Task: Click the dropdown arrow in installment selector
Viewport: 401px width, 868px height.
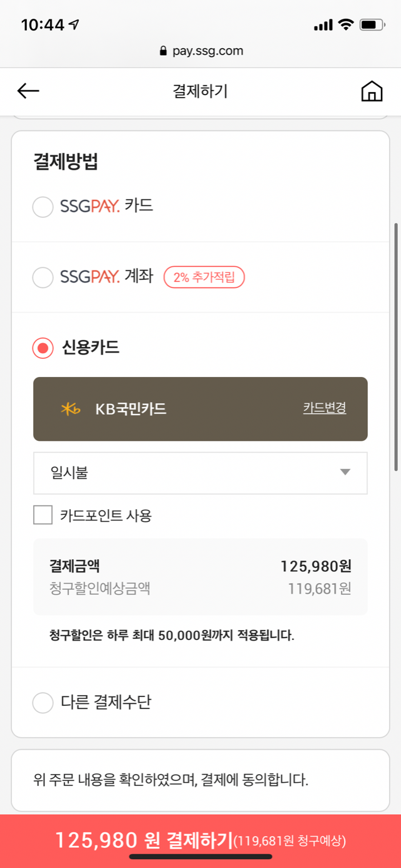Action: [x=345, y=472]
